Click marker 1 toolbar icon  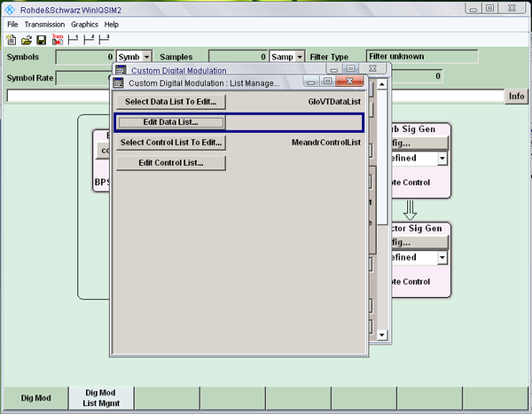click(74, 40)
